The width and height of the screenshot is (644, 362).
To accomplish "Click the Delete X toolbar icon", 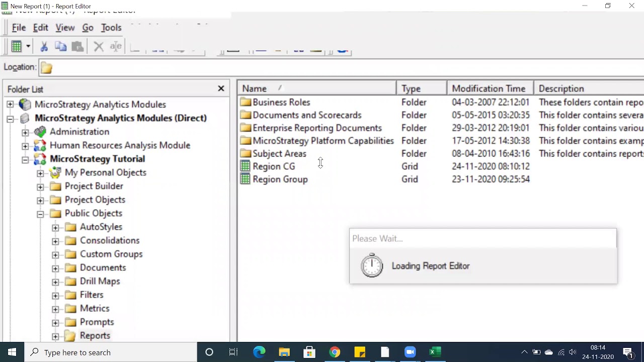I will pos(99,47).
